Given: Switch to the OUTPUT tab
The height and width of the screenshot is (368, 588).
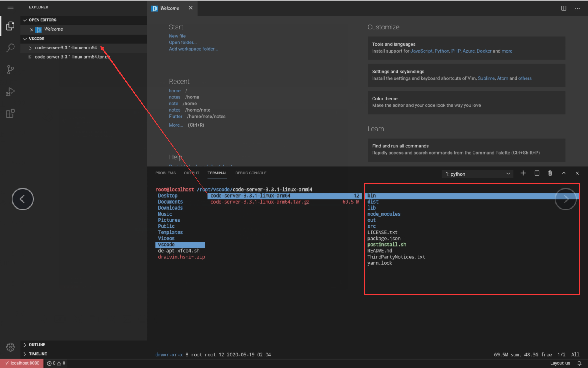Looking at the screenshot, I should coord(191,173).
